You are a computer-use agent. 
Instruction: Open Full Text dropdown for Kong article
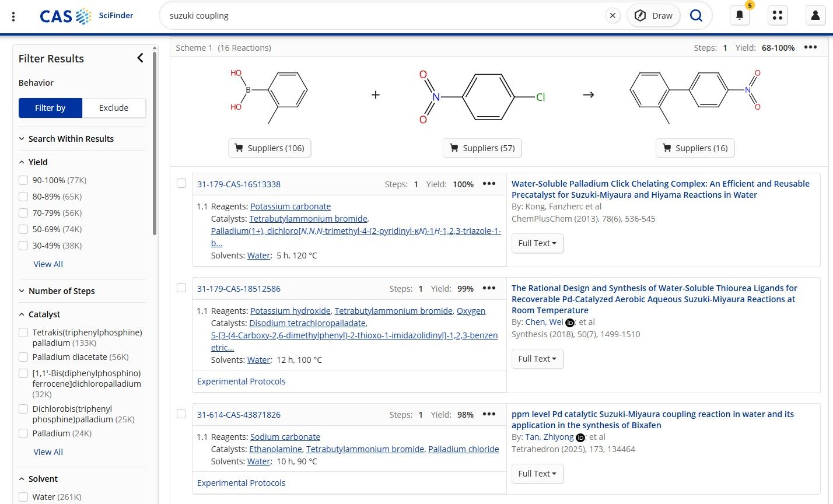pyautogui.click(x=537, y=243)
